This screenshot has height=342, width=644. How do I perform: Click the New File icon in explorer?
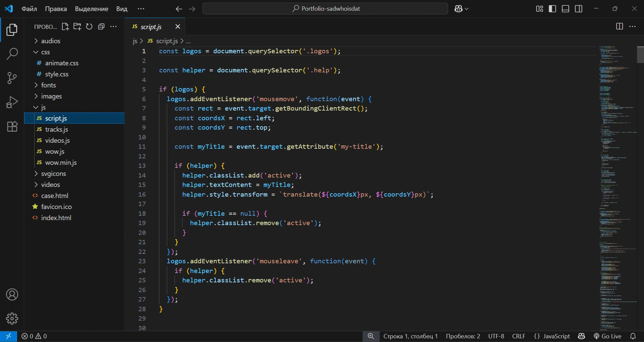click(x=65, y=27)
